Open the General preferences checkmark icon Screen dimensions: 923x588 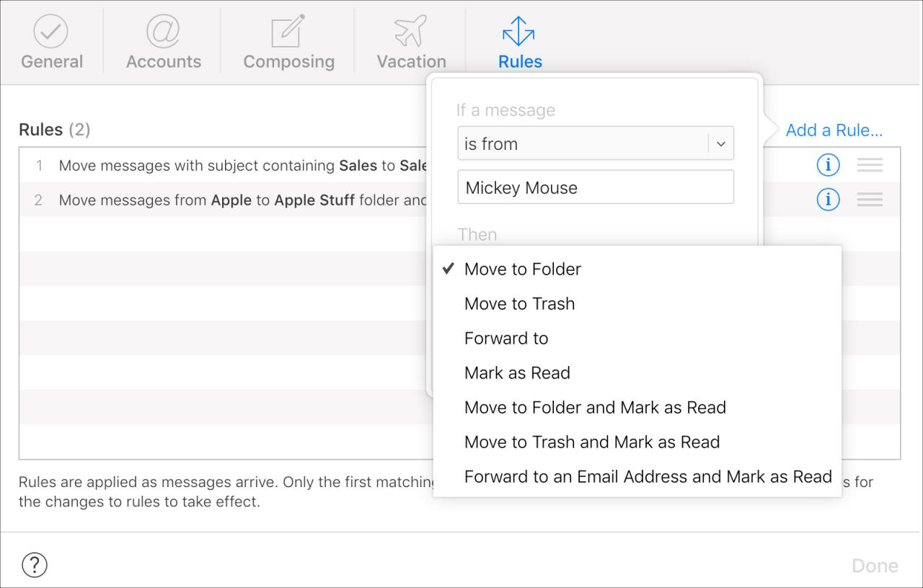51,32
